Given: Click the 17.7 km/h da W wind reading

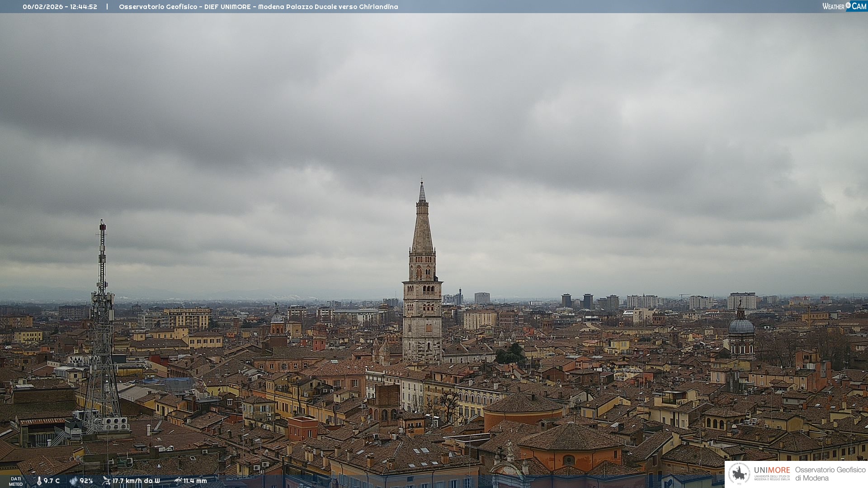Looking at the screenshot, I should pos(136,481).
